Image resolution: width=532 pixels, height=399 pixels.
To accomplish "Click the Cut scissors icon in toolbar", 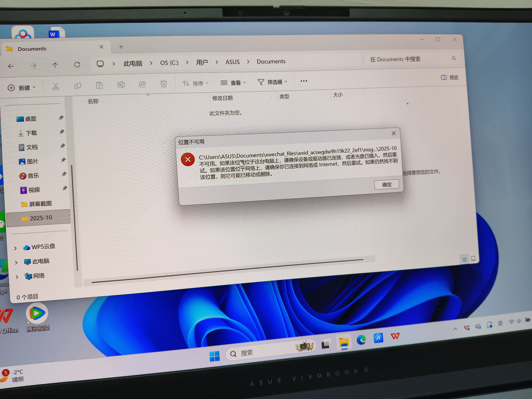I will (56, 86).
